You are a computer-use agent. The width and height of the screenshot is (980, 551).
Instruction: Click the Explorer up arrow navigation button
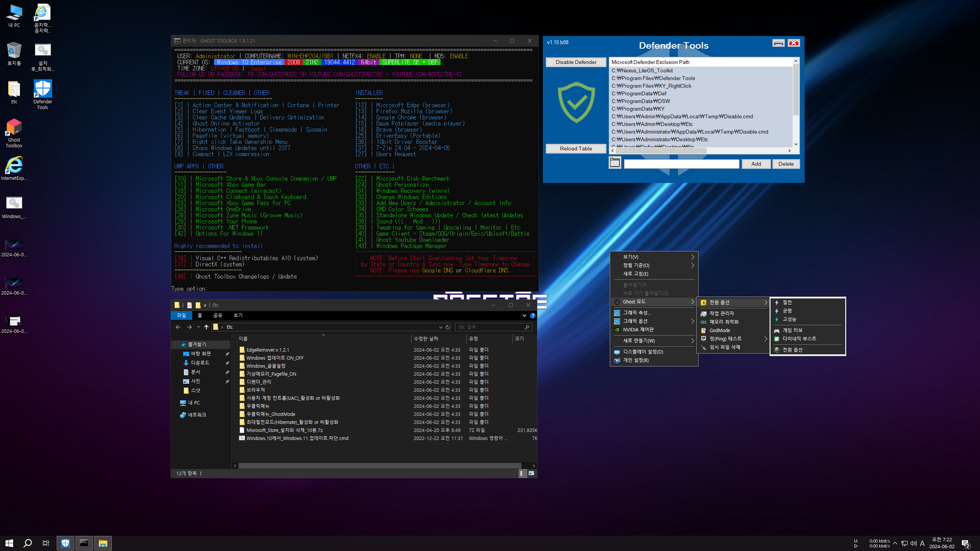(x=206, y=327)
